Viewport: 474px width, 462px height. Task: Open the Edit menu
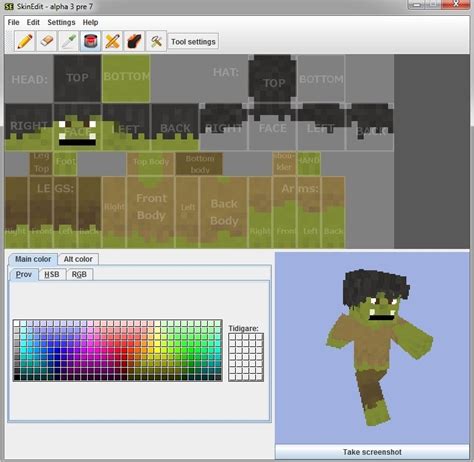[33, 22]
